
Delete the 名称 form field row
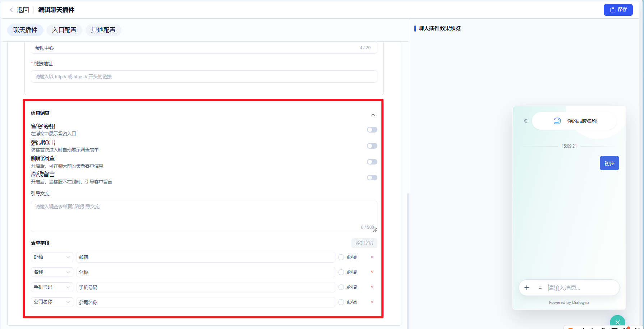click(372, 272)
